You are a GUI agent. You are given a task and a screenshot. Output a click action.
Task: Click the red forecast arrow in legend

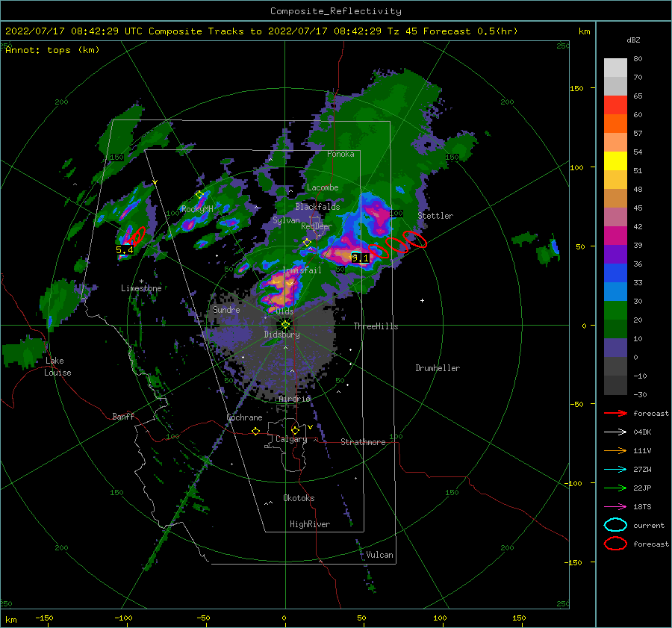point(615,413)
